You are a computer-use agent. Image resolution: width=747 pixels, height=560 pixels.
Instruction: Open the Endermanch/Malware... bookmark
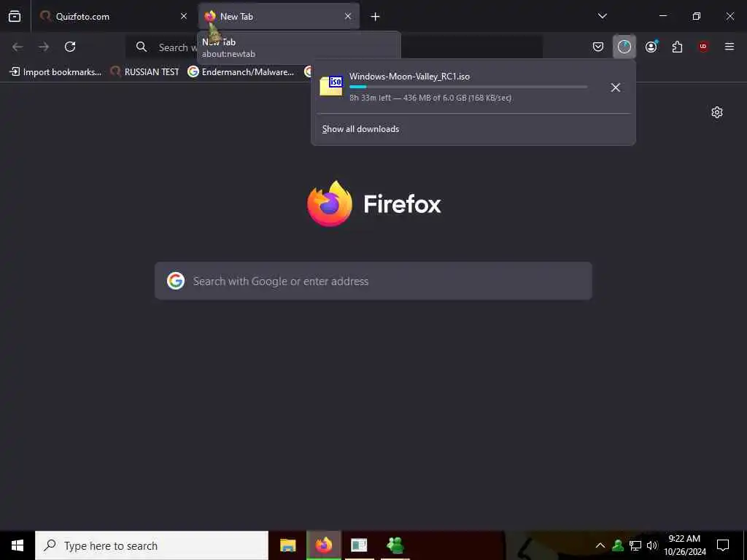tap(241, 72)
